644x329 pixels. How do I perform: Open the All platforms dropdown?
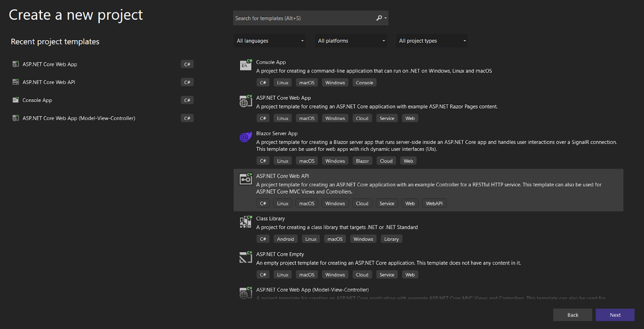coord(351,41)
